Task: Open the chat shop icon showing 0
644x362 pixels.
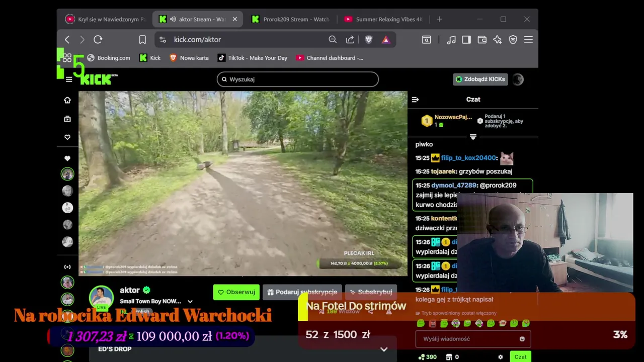Action: 452,357
